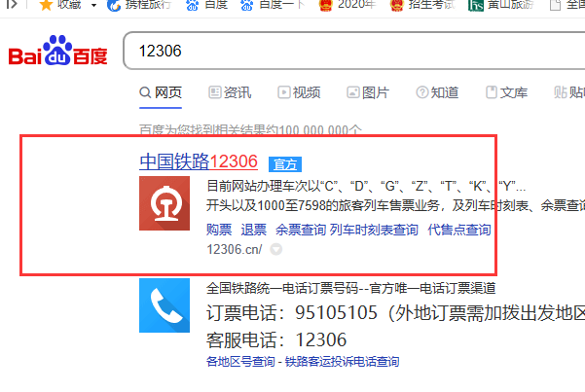Click the 目前网站办理车次 description text
The height and width of the screenshot is (392, 585).
pyautogui.click(x=366, y=186)
